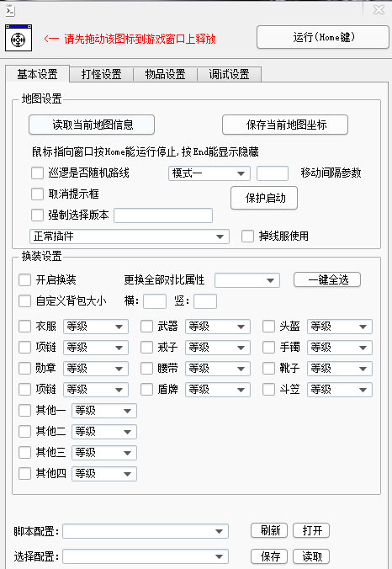Viewport: 392px width, 569px height.
Task: Turn on the 开启换装 checkbox
Action: [24, 279]
